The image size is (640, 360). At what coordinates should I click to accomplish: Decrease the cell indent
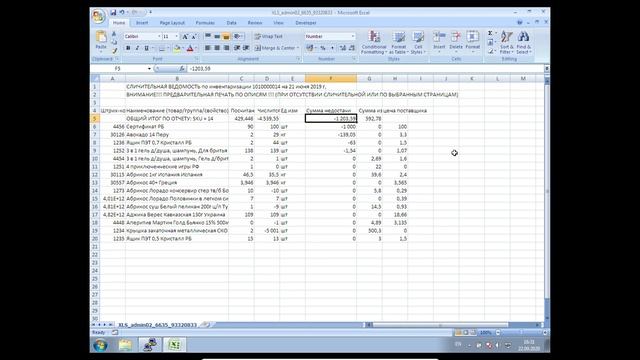coord(237,48)
